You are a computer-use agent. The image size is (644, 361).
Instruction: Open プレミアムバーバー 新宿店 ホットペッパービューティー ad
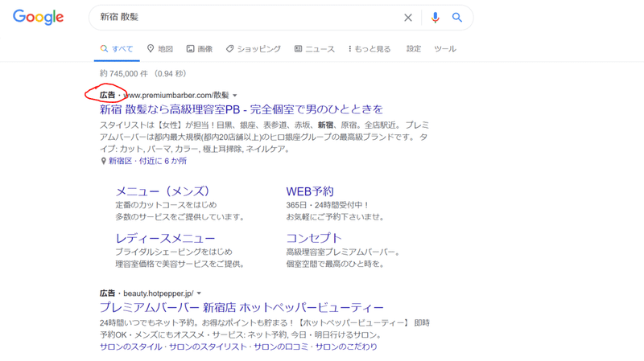point(242,307)
